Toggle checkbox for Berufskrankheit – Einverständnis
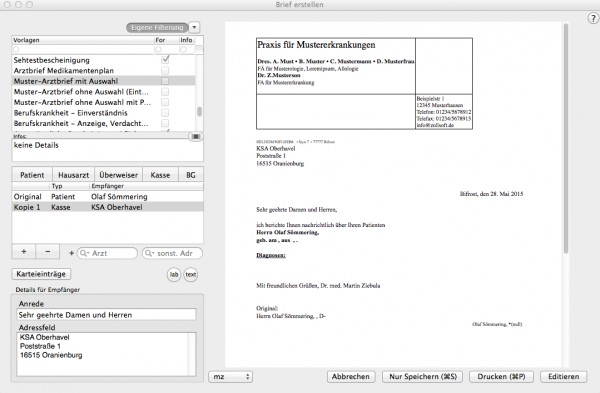Screen dimensions: 600x393 (165, 113)
